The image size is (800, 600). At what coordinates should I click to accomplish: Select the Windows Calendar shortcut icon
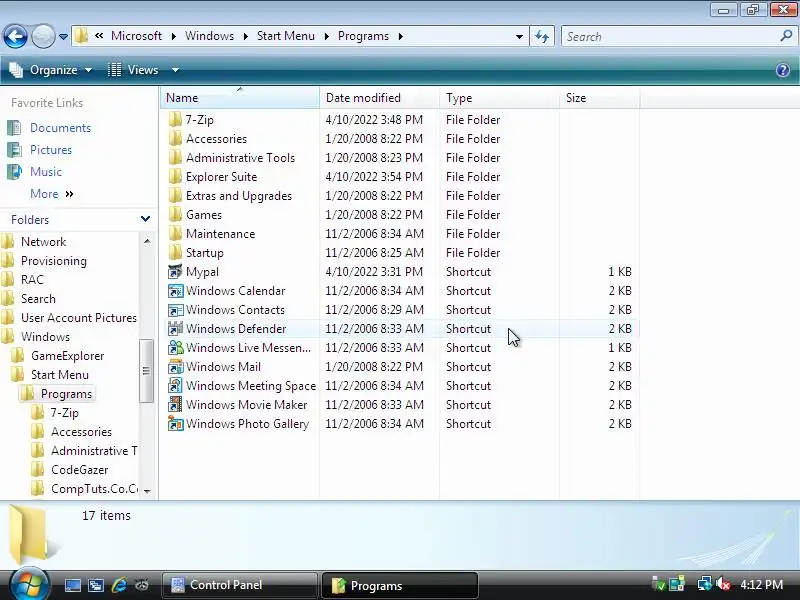(x=175, y=291)
